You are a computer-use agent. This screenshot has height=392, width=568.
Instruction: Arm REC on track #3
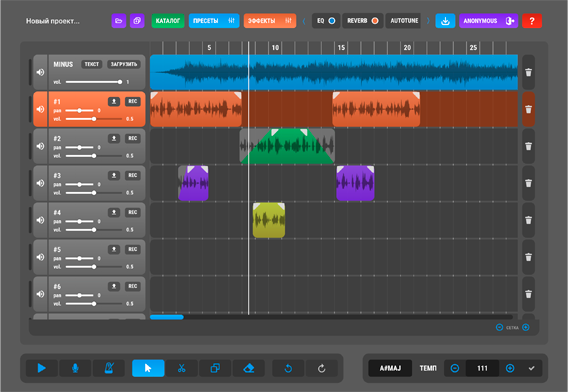click(133, 175)
